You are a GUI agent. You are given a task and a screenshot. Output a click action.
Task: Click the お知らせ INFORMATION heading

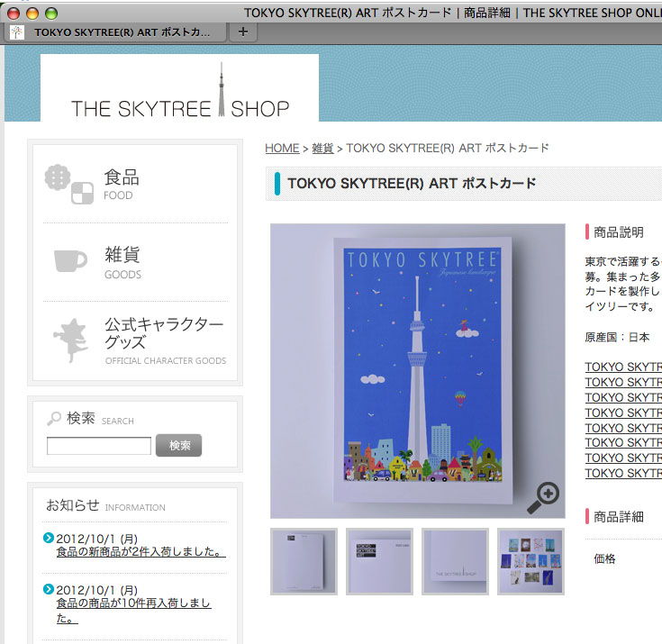pos(105,505)
